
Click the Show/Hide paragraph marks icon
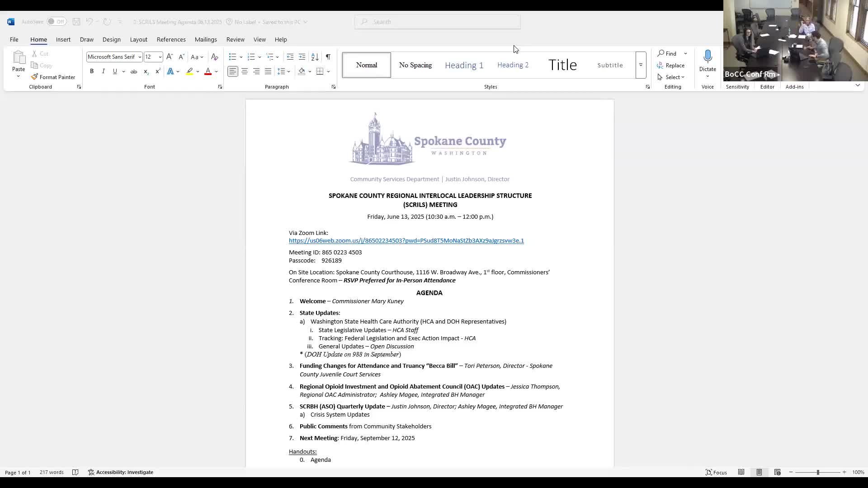coord(328,56)
